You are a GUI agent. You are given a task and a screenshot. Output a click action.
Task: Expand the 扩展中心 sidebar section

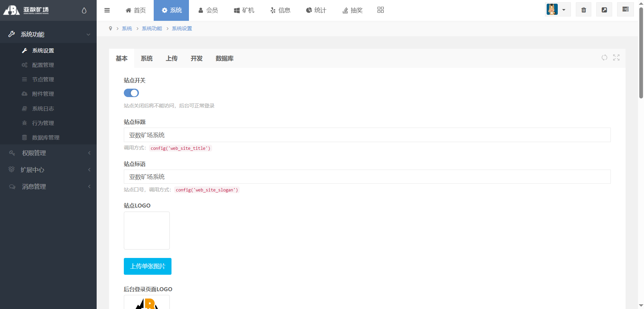pos(48,170)
